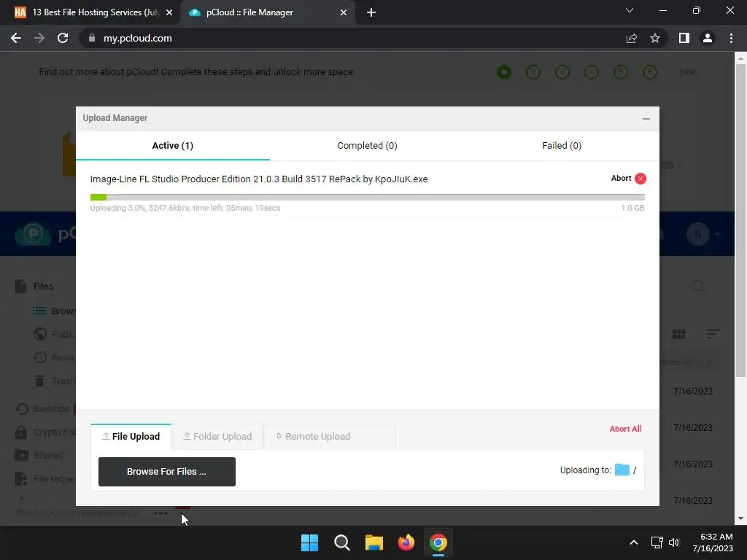Open the Completed (0) tab
747x560 pixels.
[x=367, y=146]
